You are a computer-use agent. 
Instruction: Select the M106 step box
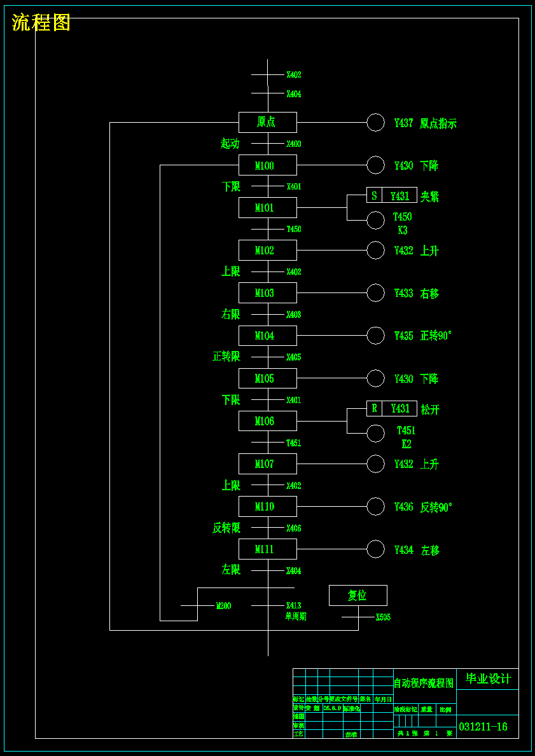(268, 421)
